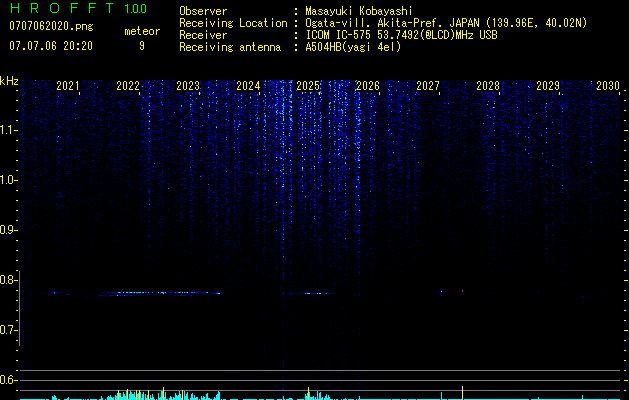Click the 2025 time marker

point(308,86)
